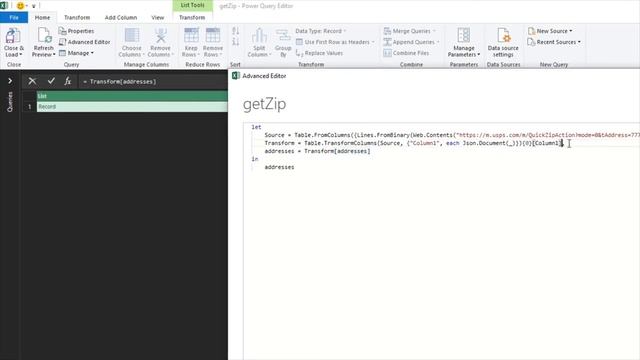Click the Group By icon
The width and height of the screenshot is (640, 360).
click(283, 36)
